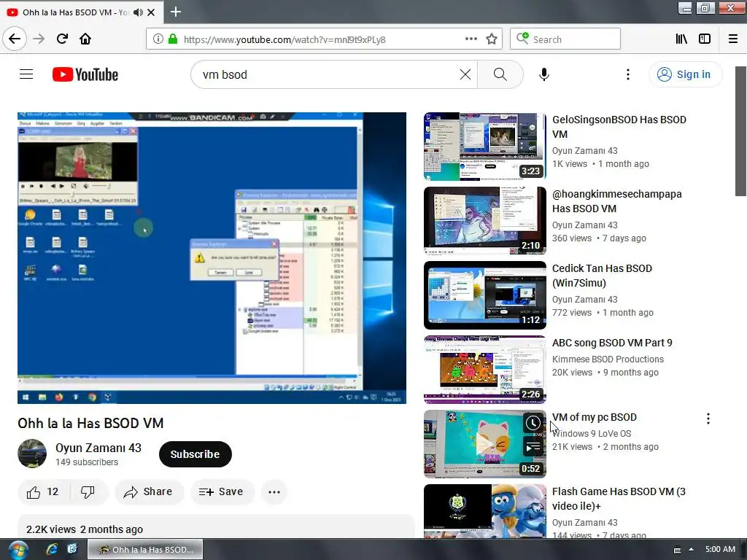Go back to the previous page

click(15, 39)
